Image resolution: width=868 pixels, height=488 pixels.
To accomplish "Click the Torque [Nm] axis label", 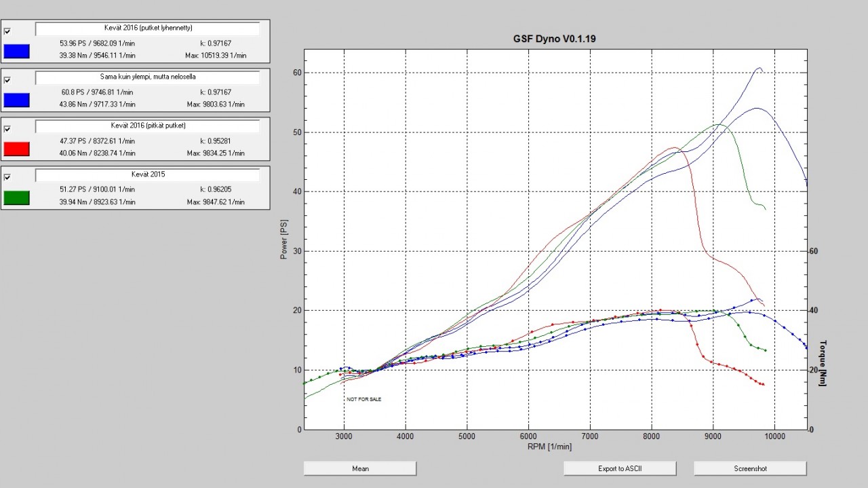I will [x=824, y=363].
